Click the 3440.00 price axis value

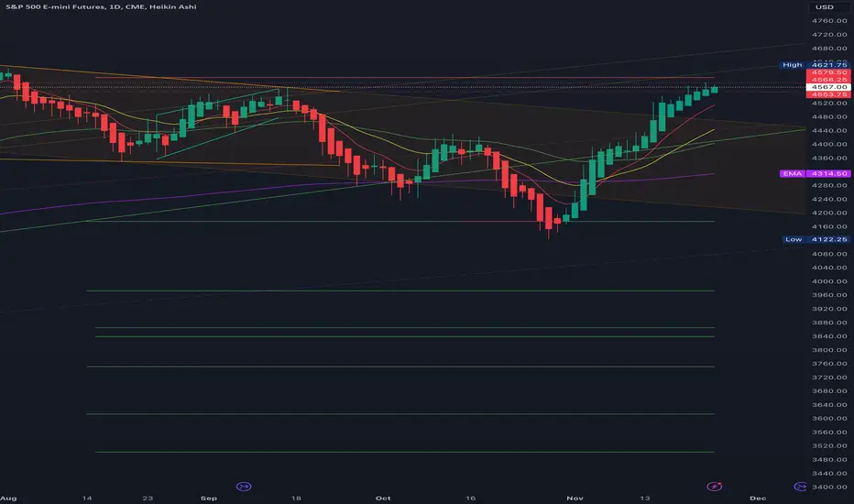829,474
